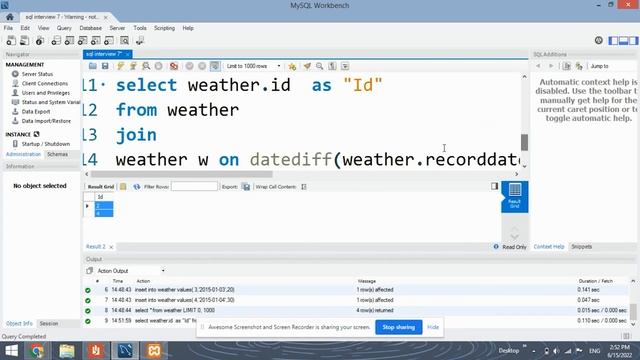Save the script using the disk icon
Image resolution: width=640 pixels, height=360 pixels.
click(x=105, y=66)
